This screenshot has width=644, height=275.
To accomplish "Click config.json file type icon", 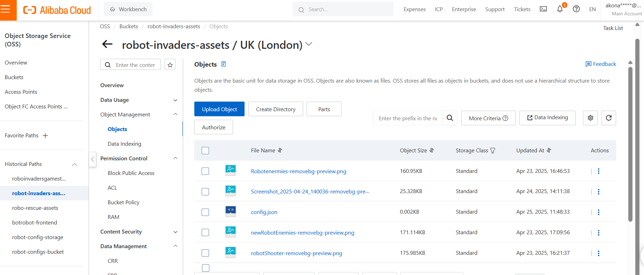I will 231,212.
